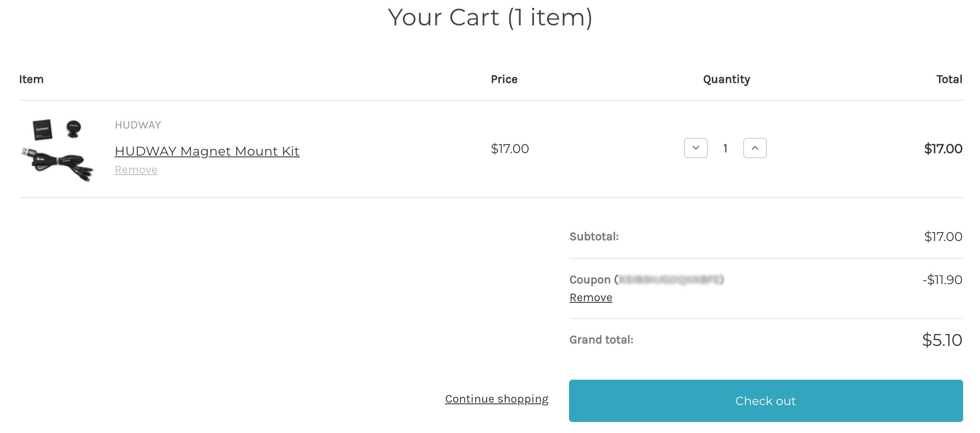This screenshot has width=980, height=433.
Task: Open the HUDWAY Magnet Mount Kit link
Action: point(207,151)
